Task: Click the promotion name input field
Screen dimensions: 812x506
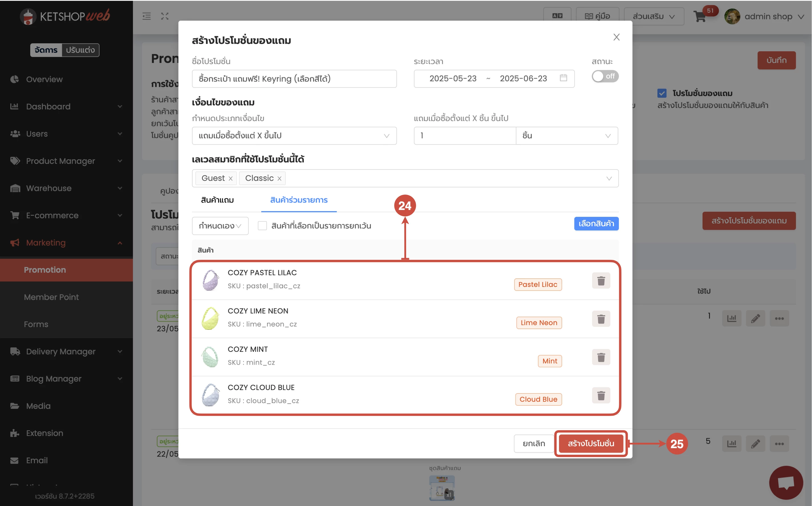Action: pyautogui.click(x=294, y=79)
